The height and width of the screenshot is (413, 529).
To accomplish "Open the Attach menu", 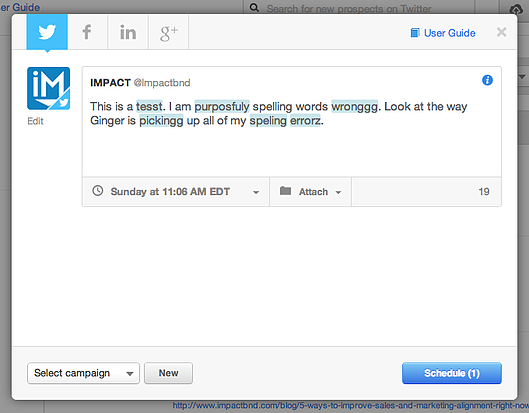I will 310,192.
